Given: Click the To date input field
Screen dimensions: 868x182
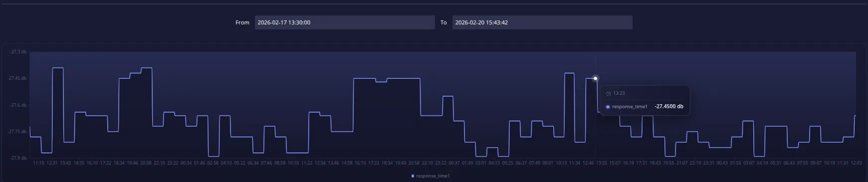Looking at the screenshot, I should point(542,22).
